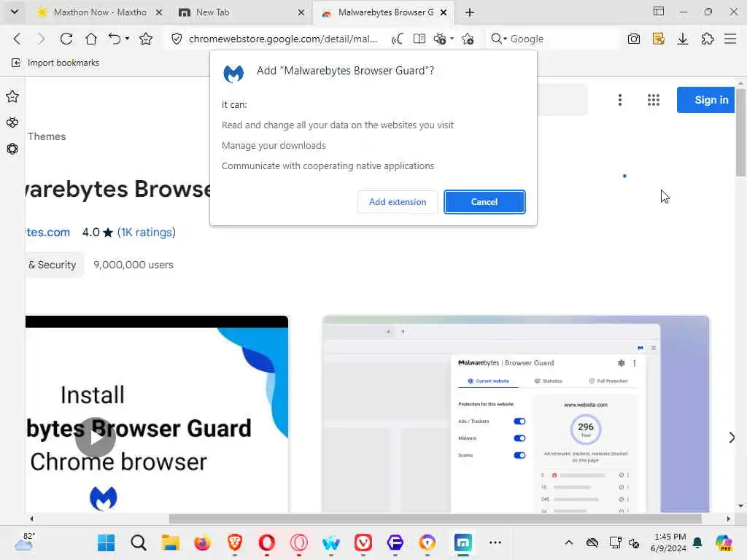Open the Windows Start menu

[x=106, y=542]
